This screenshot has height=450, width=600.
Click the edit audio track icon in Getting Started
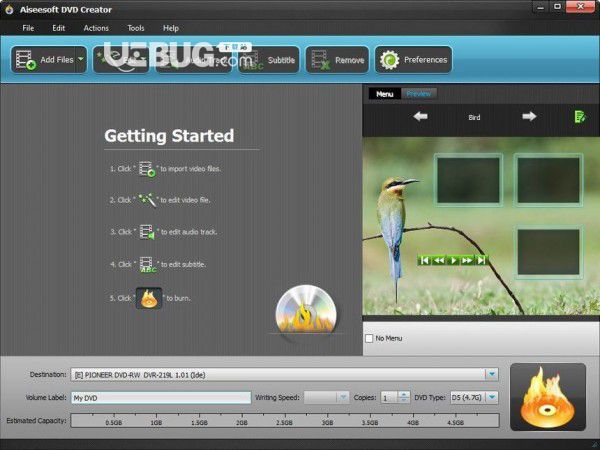coord(147,232)
